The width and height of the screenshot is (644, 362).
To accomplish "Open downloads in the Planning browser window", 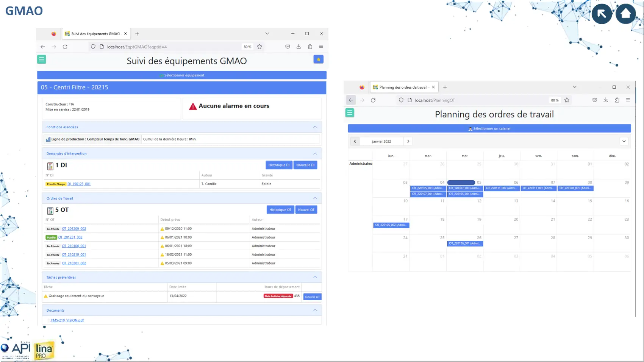I will click(606, 100).
